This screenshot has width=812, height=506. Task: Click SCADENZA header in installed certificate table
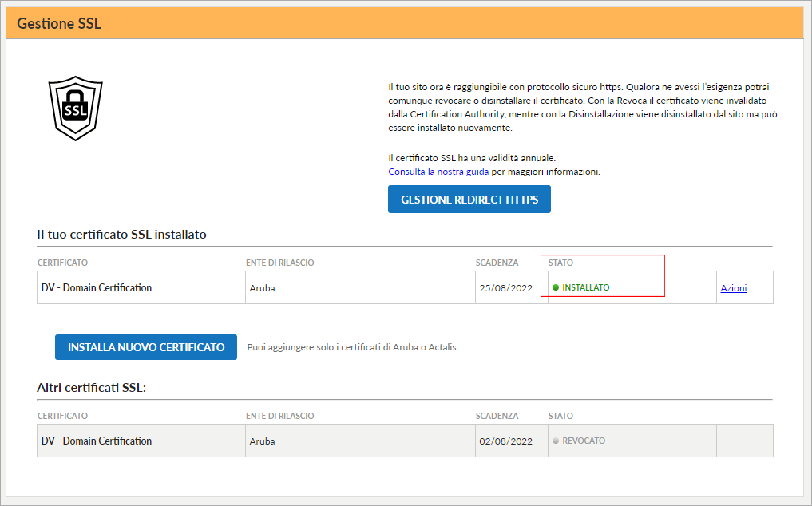(x=497, y=263)
